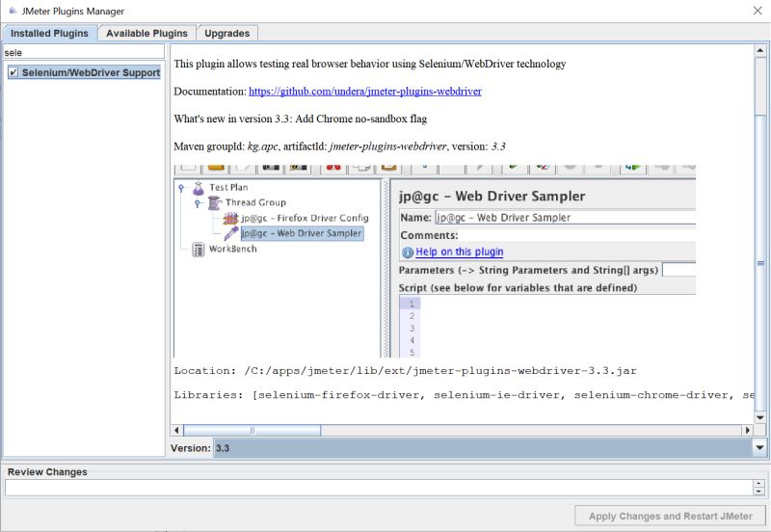Collapse the Test Plan tree node handle
The height and width of the screenshot is (532, 771).
181,188
